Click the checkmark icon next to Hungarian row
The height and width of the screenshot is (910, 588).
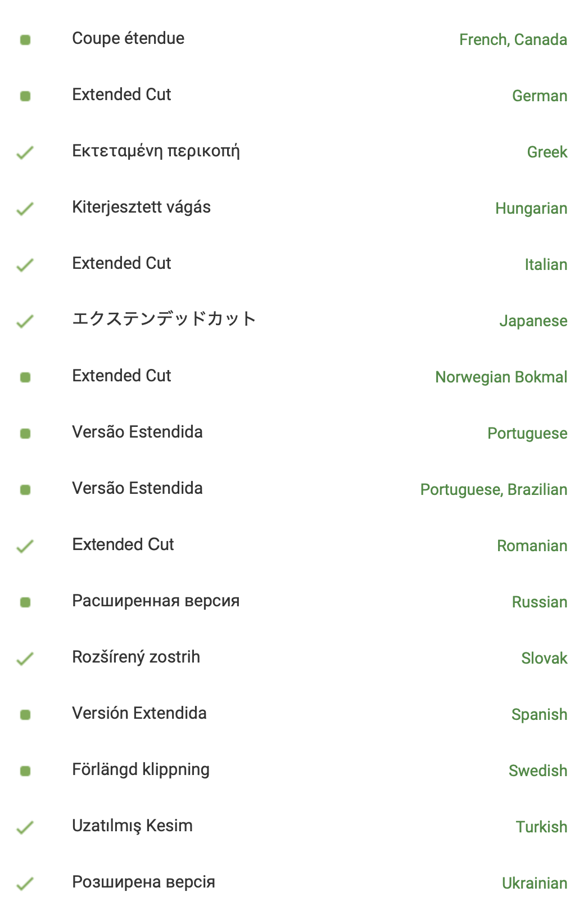(x=25, y=209)
